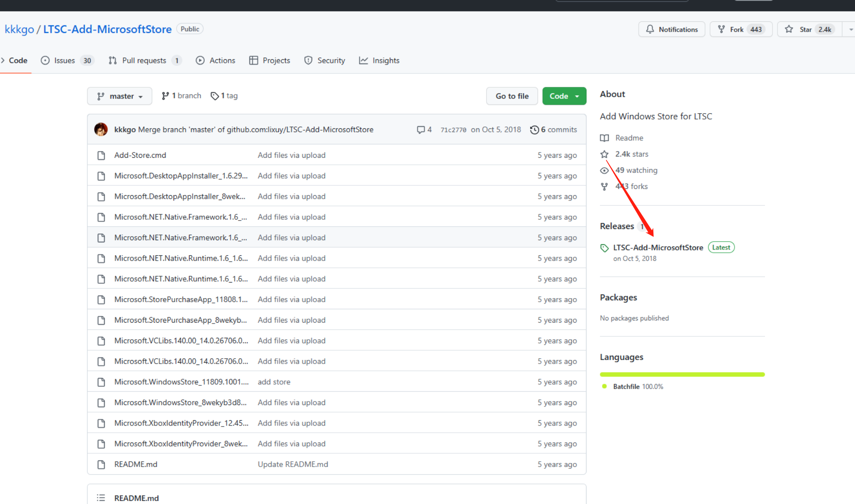The width and height of the screenshot is (855, 504).
Task: View the 6 commits history
Action: point(553,130)
